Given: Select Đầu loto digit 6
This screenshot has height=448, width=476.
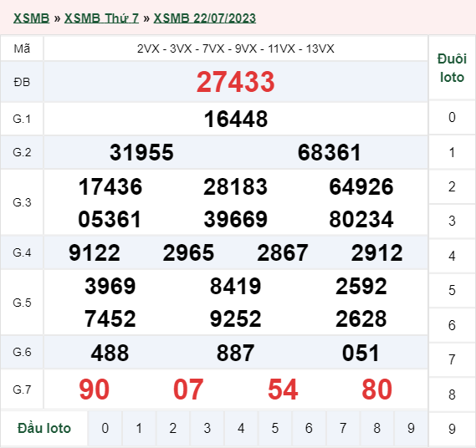Looking at the screenshot, I should [x=309, y=428].
